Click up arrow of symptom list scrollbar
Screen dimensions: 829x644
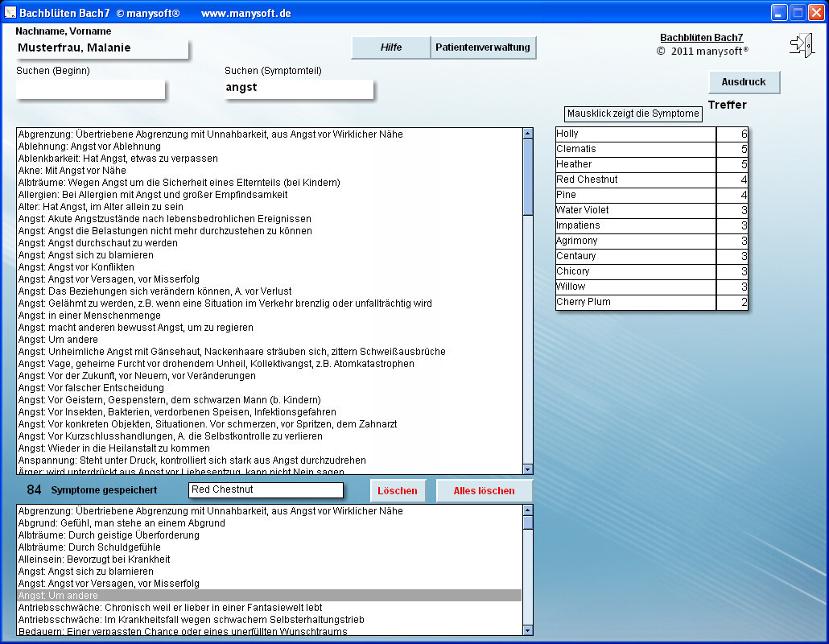tap(528, 134)
